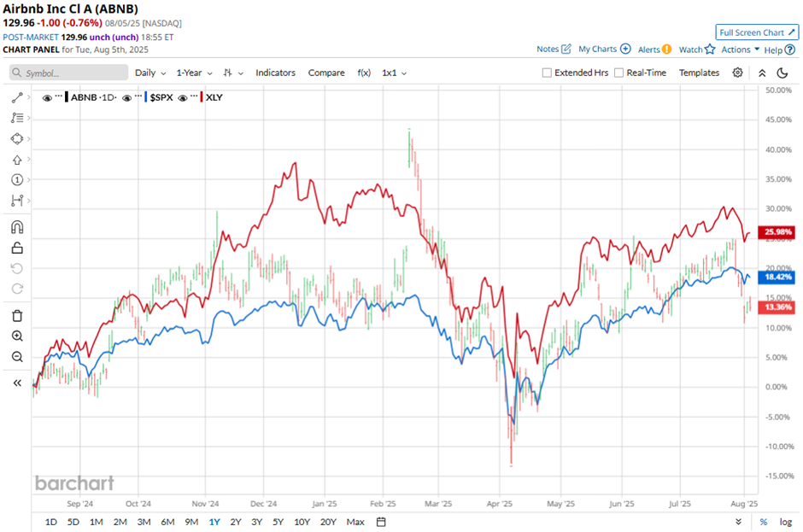Click the My Charts plus icon
Screen dimensions: 803x532
625,49
